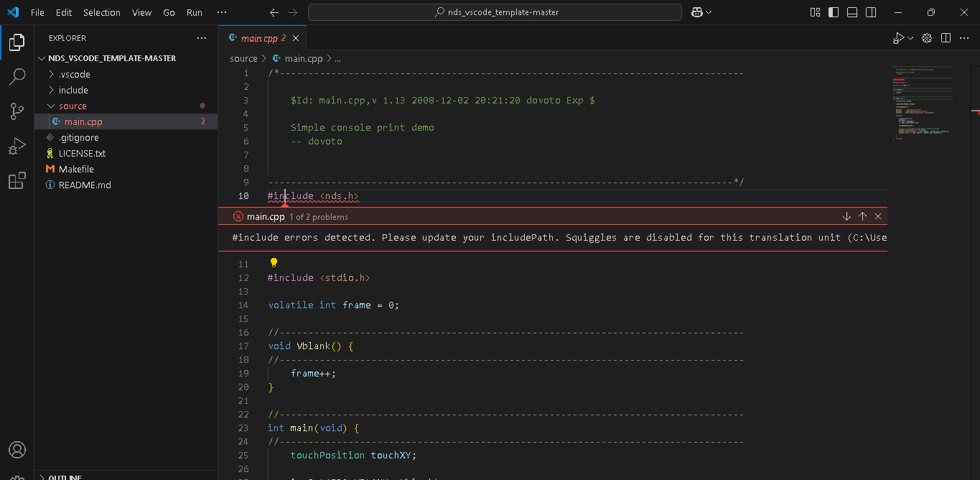Select the main.cpp editor tab
Viewport: 980px width, 480px height.
coord(262,38)
